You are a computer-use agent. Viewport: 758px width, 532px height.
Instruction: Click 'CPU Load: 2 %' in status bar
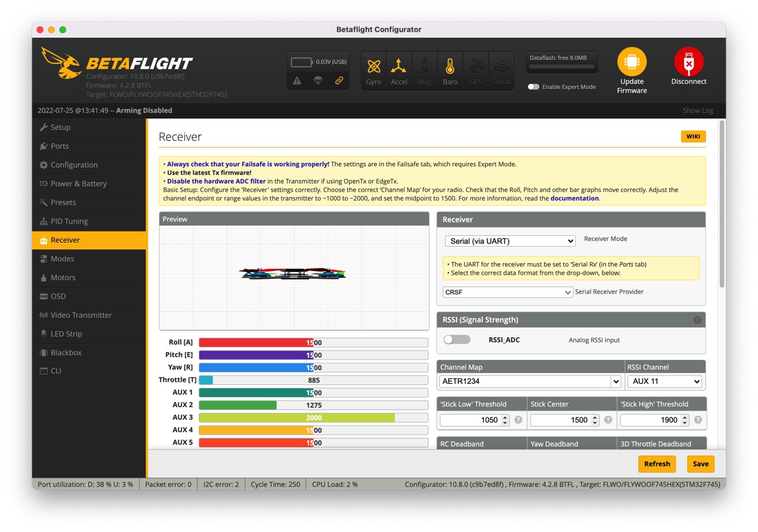point(334,484)
